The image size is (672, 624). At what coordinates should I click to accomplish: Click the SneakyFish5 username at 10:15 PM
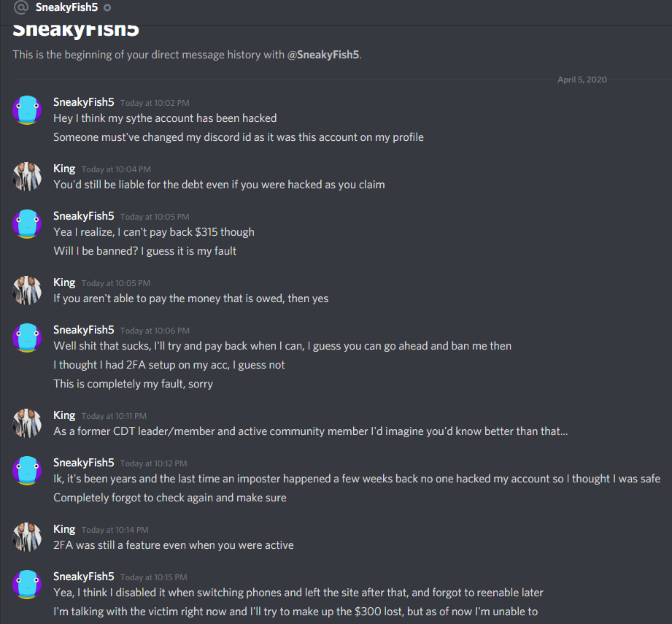[x=84, y=577]
